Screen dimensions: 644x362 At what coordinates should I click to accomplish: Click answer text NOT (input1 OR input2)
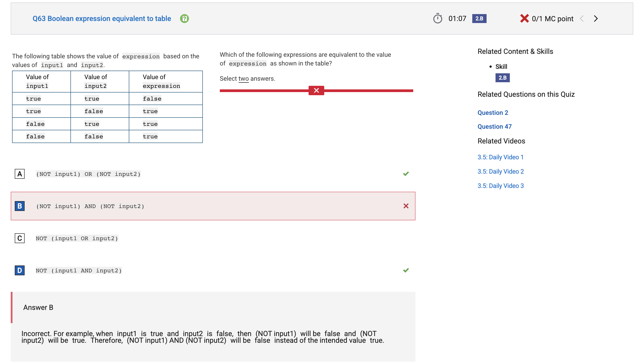(x=77, y=238)
